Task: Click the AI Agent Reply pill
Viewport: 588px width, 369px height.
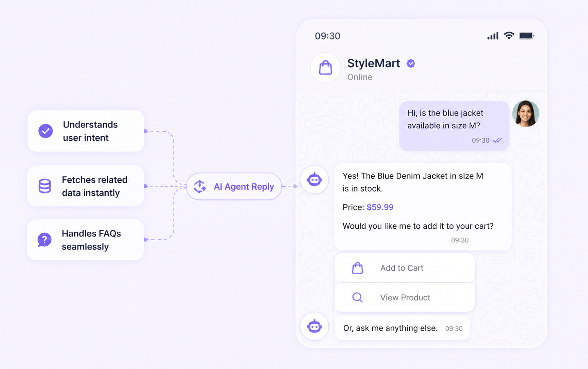Action: (x=234, y=186)
